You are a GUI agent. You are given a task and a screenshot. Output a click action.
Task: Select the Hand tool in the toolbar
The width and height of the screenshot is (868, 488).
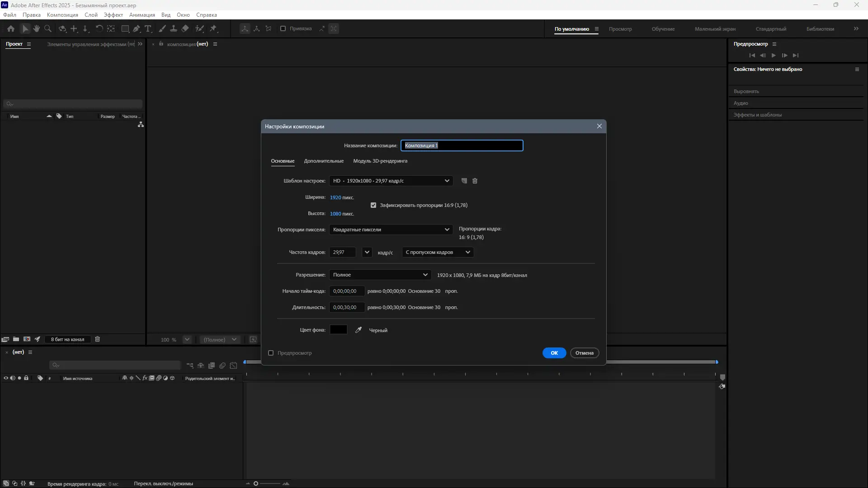point(36,28)
